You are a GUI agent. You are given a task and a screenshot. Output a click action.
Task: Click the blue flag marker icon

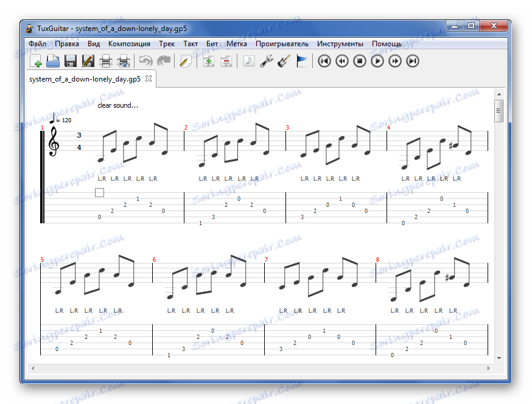301,61
